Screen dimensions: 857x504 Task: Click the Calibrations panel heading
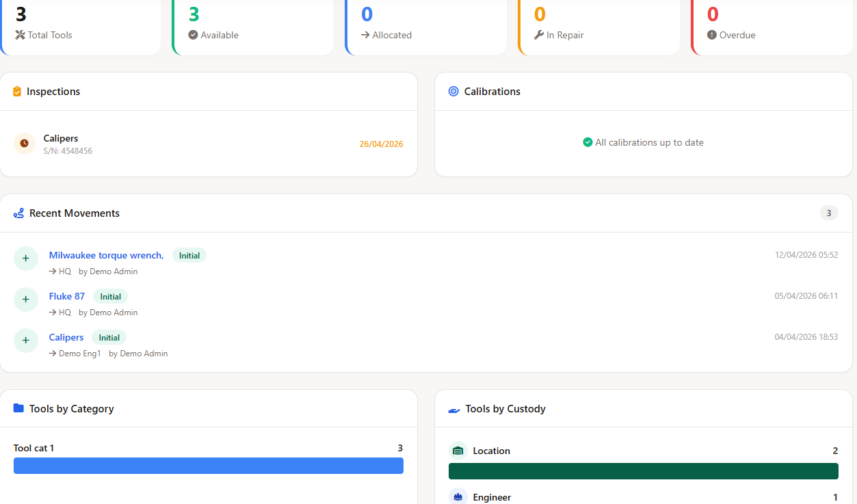point(492,92)
